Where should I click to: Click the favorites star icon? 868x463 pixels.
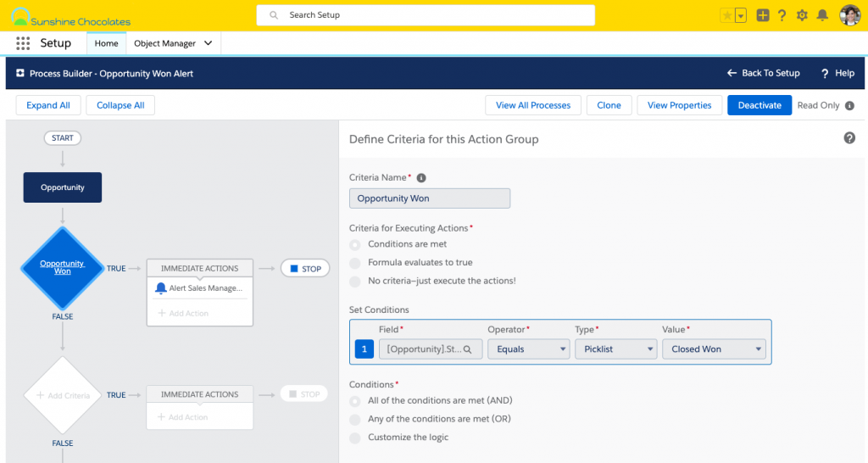726,15
